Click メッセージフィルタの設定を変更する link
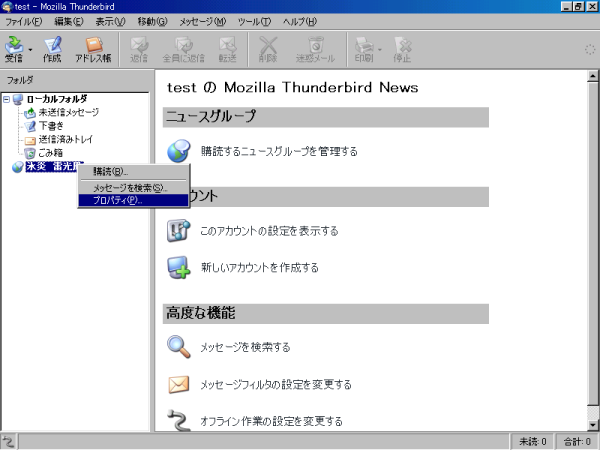The height and width of the screenshot is (450, 600). coord(276,384)
